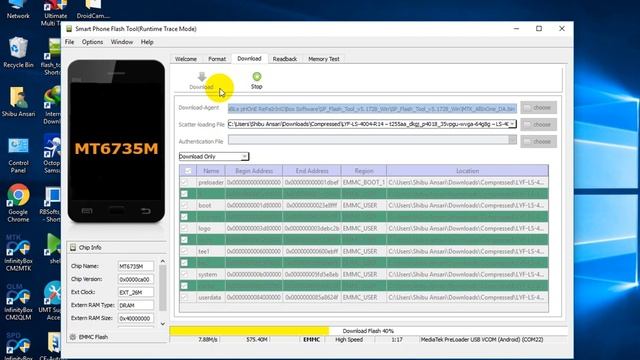Click the Download-Agent path field
The width and height of the screenshot is (640, 360).
pos(372,109)
